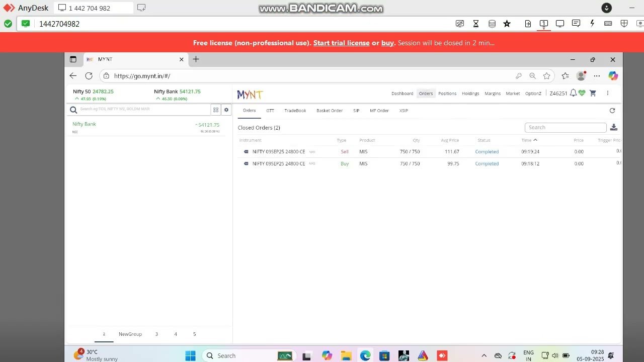The width and height of the screenshot is (644, 362).
Task: Open watchlist settings gear
Action: tap(226, 110)
